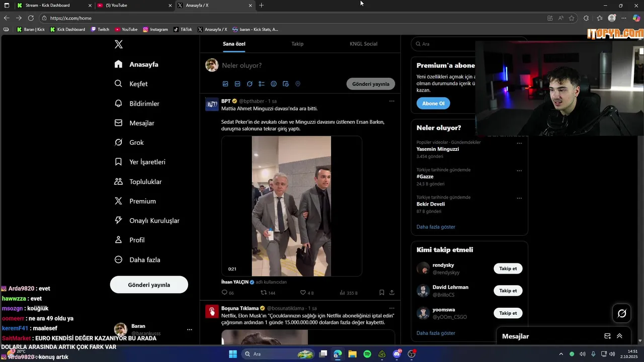Screen dimensions: 644x362
Task: Play the BPT post video
Action: click(291, 206)
